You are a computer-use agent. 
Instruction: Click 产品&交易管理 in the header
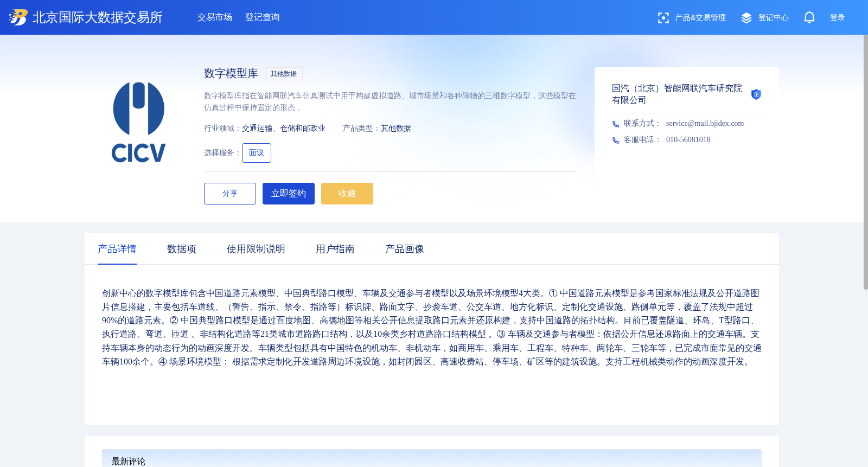[700, 18]
